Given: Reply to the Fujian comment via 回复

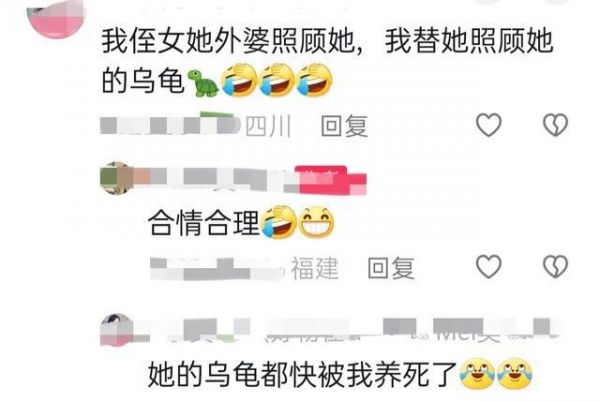Looking at the screenshot, I should (391, 268).
